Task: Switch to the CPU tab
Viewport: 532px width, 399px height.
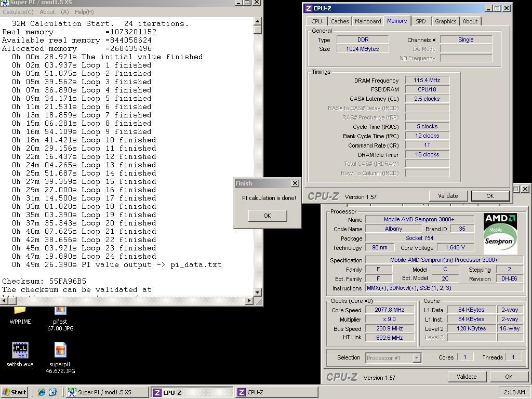Action: (x=316, y=21)
